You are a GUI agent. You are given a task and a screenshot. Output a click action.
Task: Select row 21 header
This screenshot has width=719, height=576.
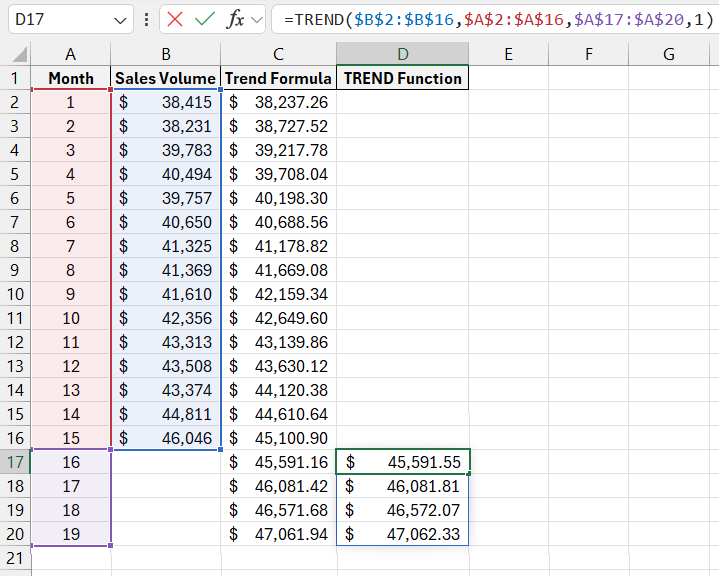(15, 558)
